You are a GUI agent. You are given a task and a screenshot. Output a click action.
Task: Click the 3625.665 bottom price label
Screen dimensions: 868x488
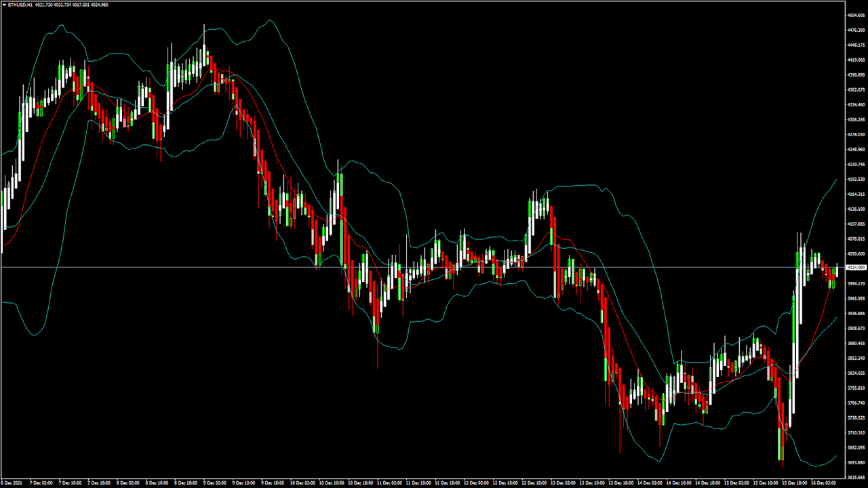(856, 477)
